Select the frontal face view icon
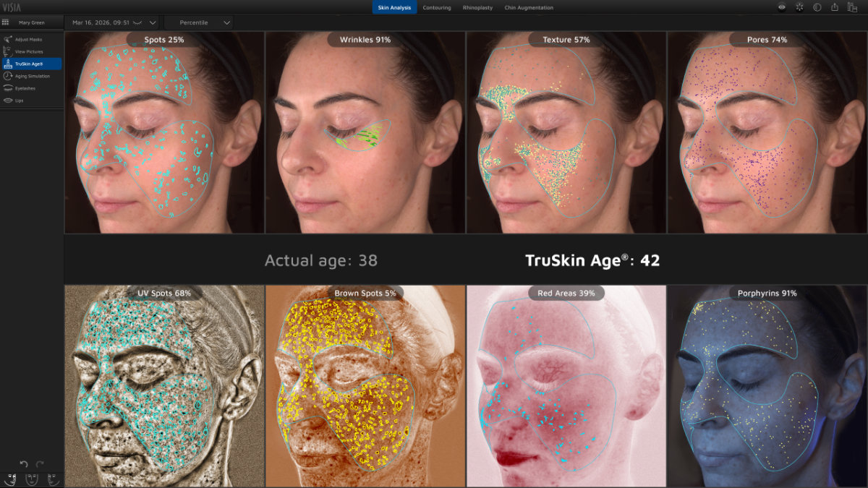This screenshot has height=488, width=868. click(x=31, y=479)
